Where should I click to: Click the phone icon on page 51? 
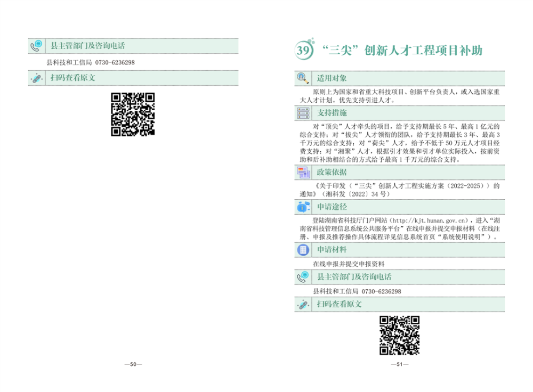[x=303, y=277]
